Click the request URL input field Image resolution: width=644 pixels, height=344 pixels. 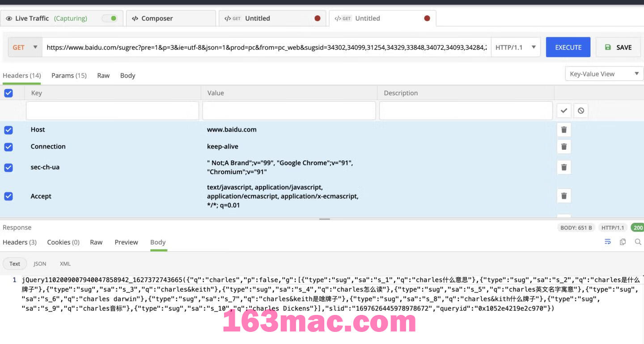click(267, 47)
